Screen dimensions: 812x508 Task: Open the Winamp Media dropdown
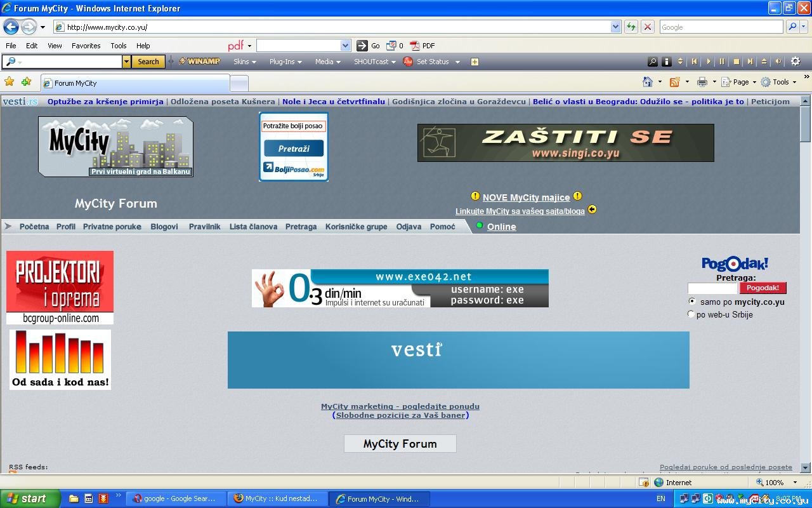(328, 62)
